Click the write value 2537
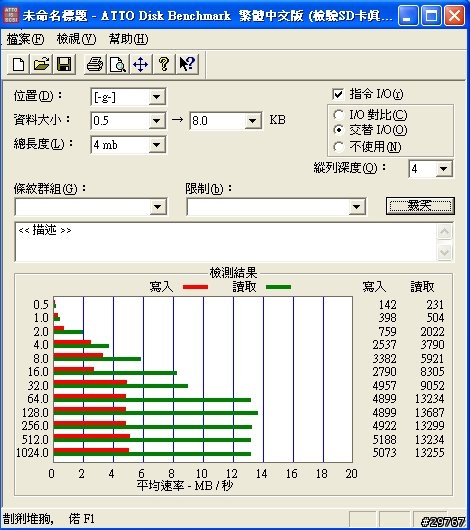Screen dimensions: 470x530 point(384,344)
